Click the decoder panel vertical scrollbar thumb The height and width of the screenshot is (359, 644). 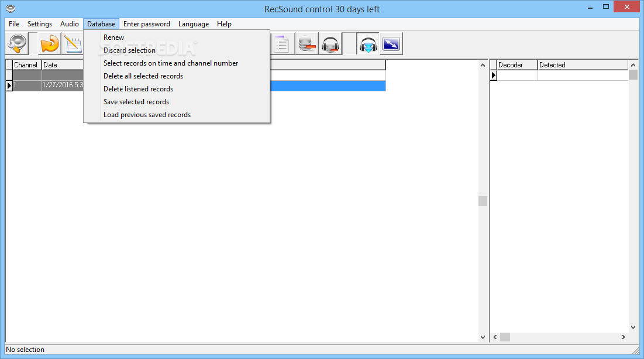pyautogui.click(x=633, y=75)
